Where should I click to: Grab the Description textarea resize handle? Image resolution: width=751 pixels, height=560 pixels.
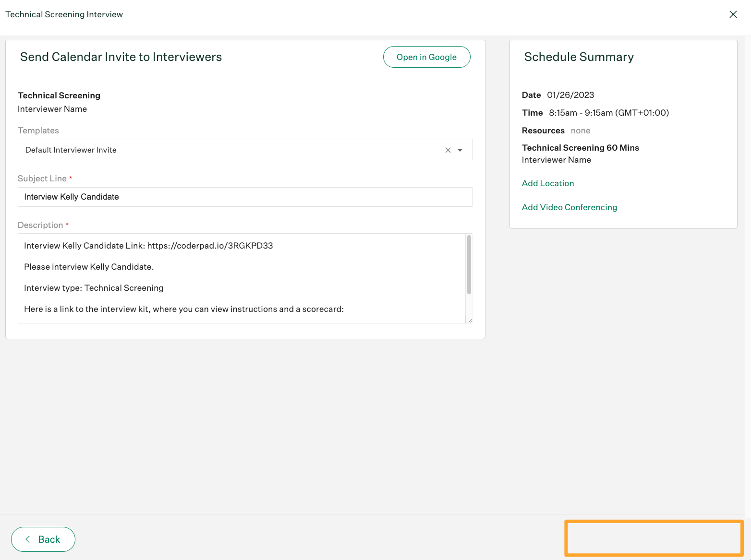coord(470,320)
